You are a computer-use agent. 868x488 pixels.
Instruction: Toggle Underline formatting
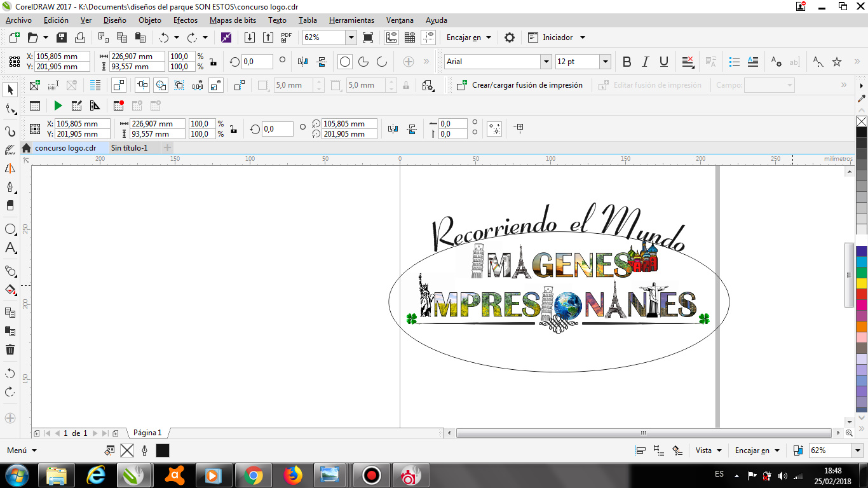pyautogui.click(x=664, y=62)
